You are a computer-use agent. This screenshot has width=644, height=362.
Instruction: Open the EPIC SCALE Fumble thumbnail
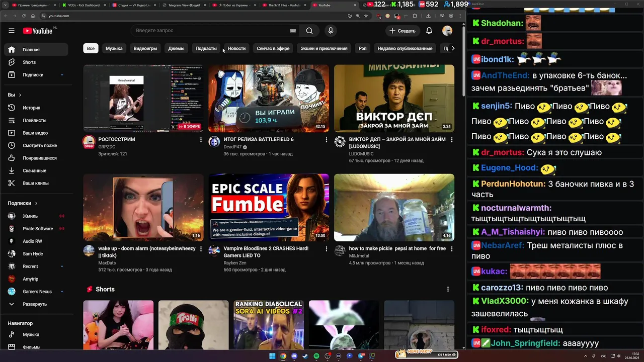pos(269,208)
